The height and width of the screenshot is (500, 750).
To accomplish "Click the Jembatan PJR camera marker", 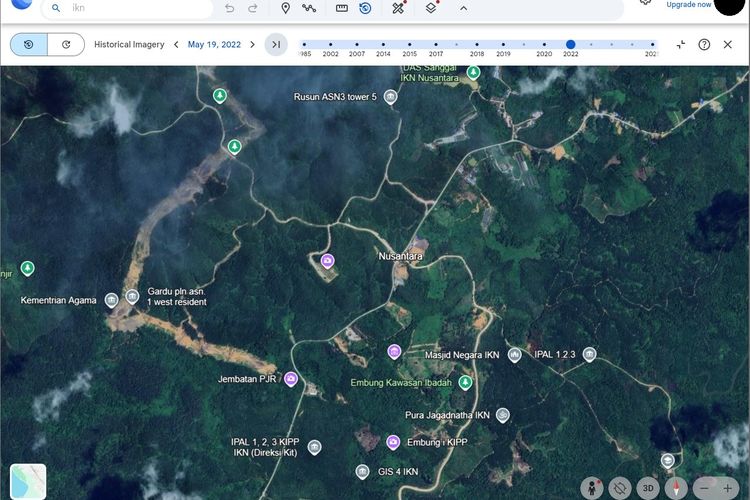I will 291,379.
